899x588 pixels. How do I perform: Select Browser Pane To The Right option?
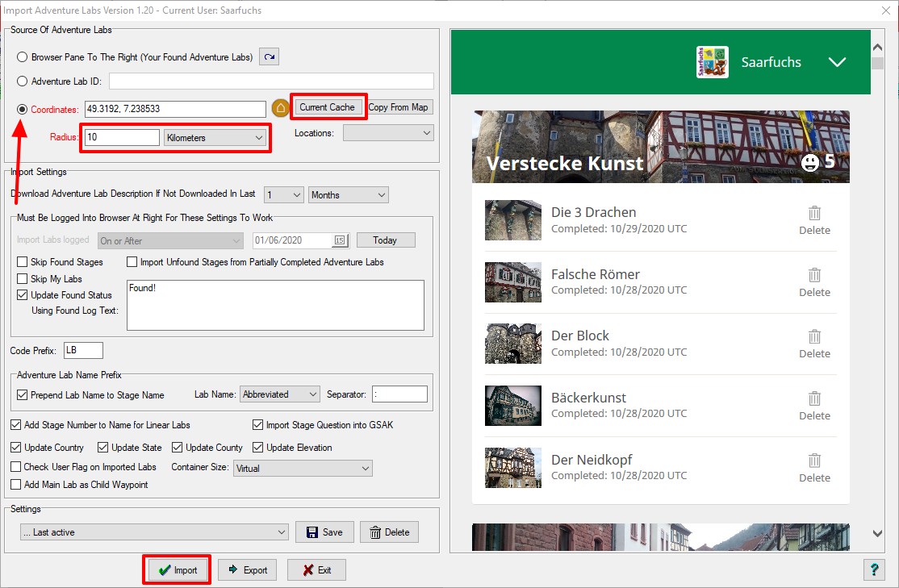[23, 56]
